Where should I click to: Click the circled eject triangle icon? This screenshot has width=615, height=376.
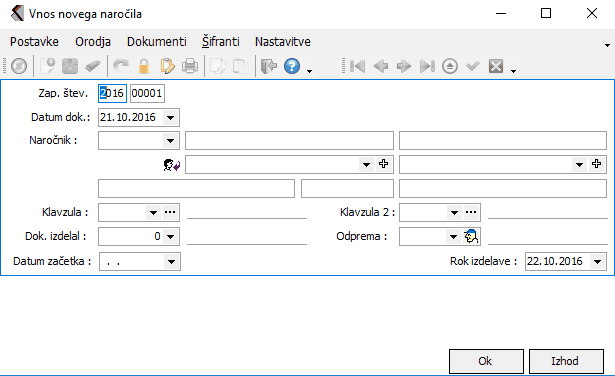450,66
